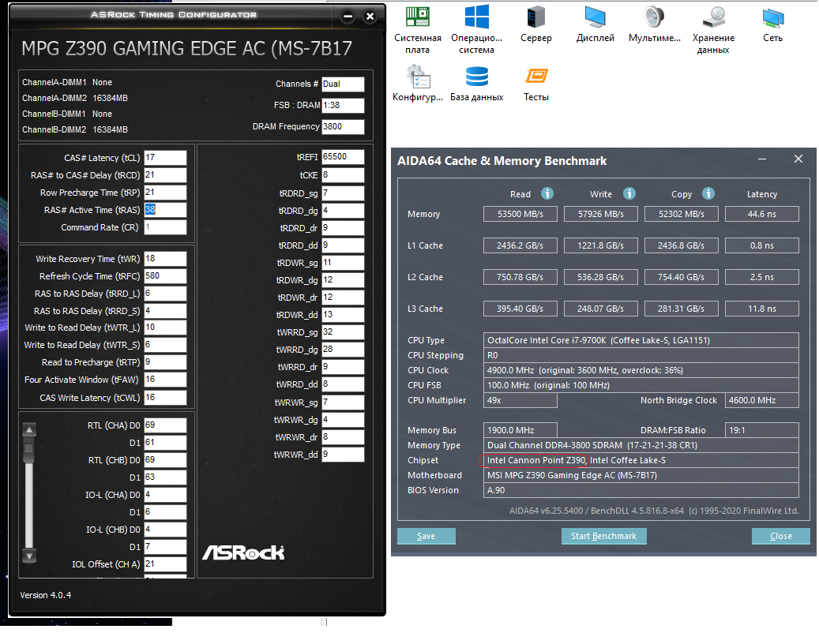This screenshot has height=644, width=819.
Task: Click the FSB : DRAM ratio field
Action: pyautogui.click(x=343, y=106)
